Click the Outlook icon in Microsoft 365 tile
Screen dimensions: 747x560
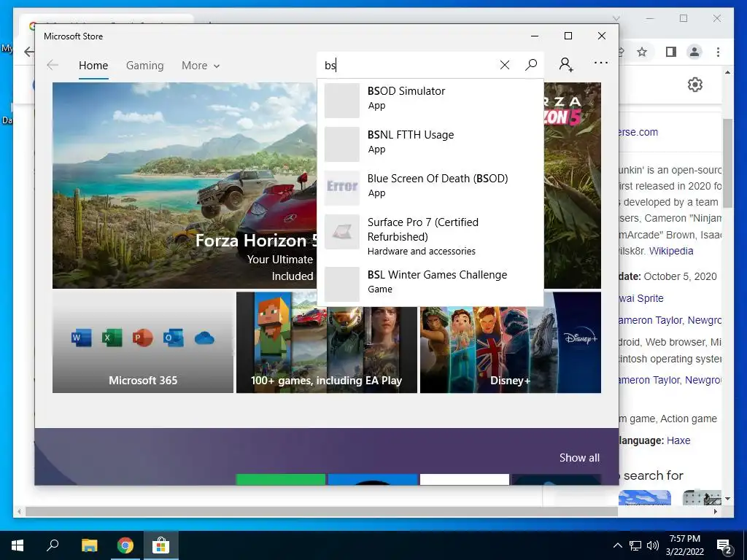click(174, 338)
